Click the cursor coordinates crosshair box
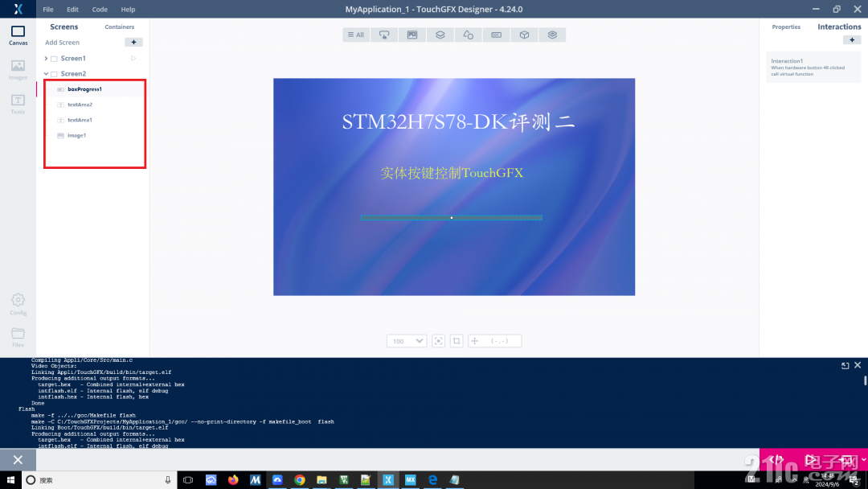Viewport: 868px width, 489px height. point(495,341)
